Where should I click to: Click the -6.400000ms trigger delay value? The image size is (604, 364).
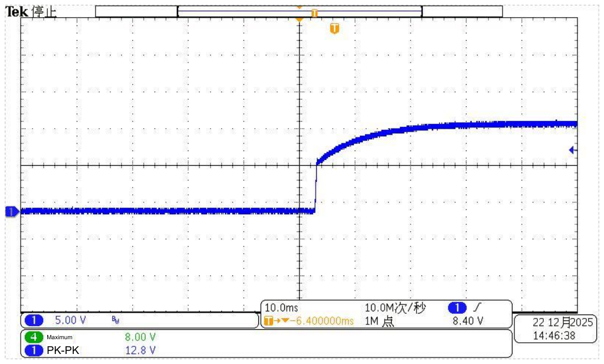pyautogui.click(x=321, y=321)
